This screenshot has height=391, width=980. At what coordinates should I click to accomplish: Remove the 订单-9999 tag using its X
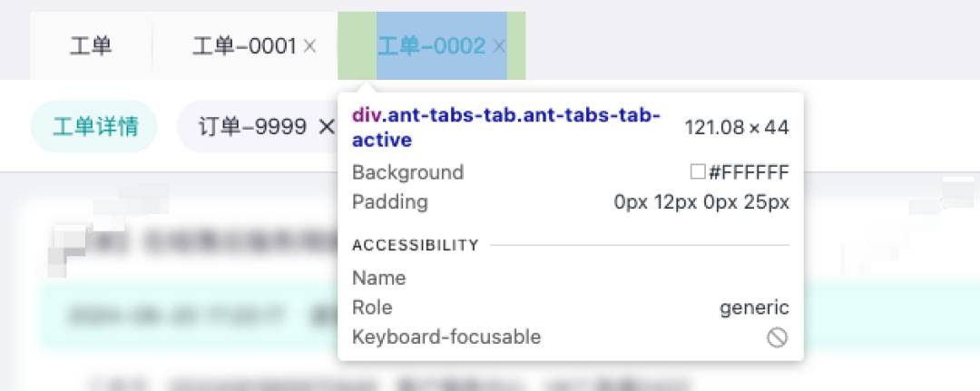point(327,127)
